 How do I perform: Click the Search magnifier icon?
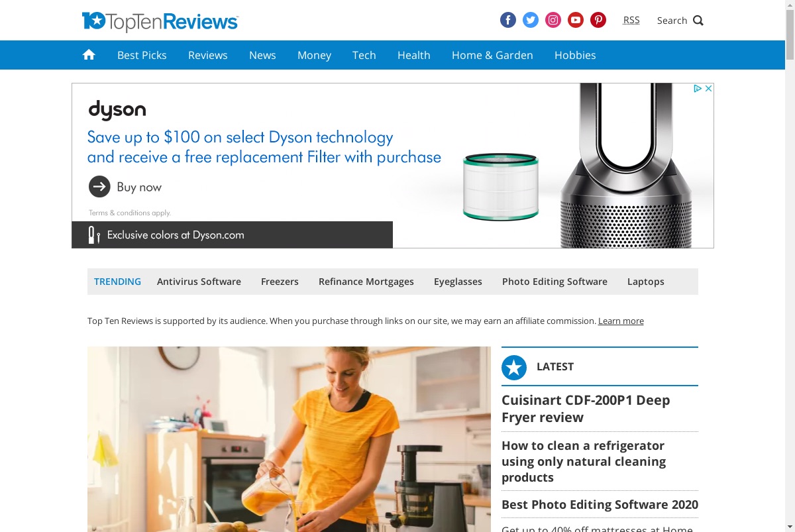coord(698,21)
